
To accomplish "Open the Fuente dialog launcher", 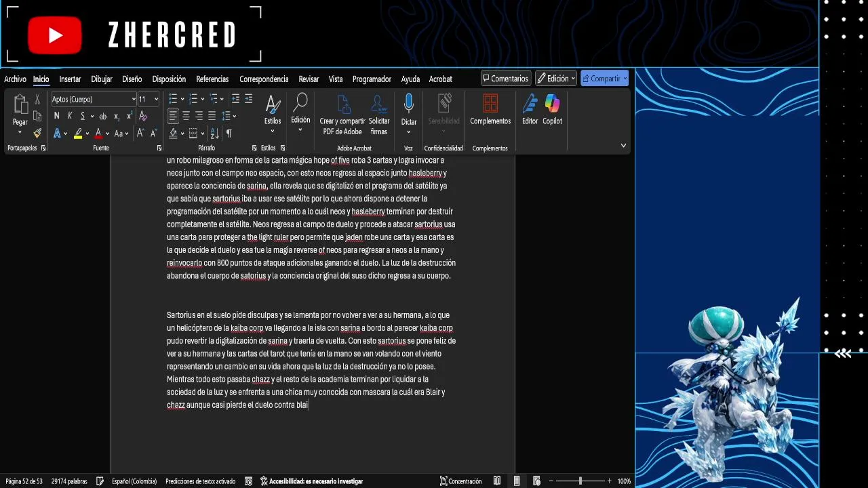I will tap(159, 148).
